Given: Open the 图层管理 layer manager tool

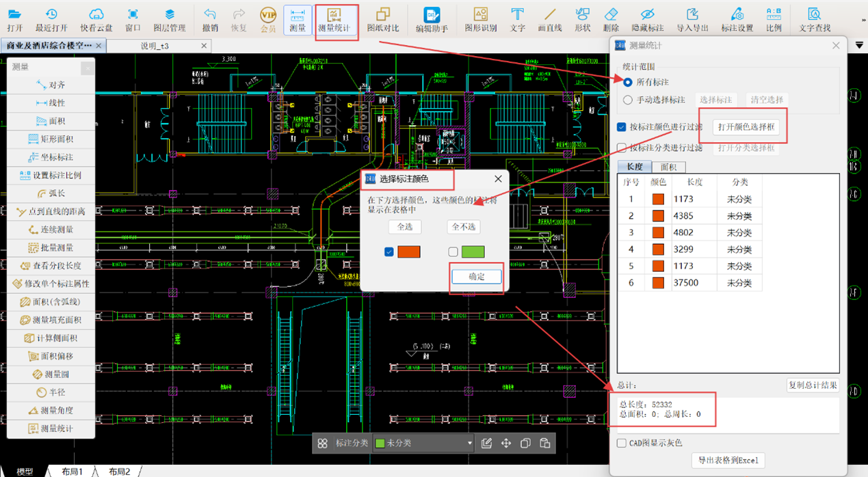Looking at the screenshot, I should [169, 19].
